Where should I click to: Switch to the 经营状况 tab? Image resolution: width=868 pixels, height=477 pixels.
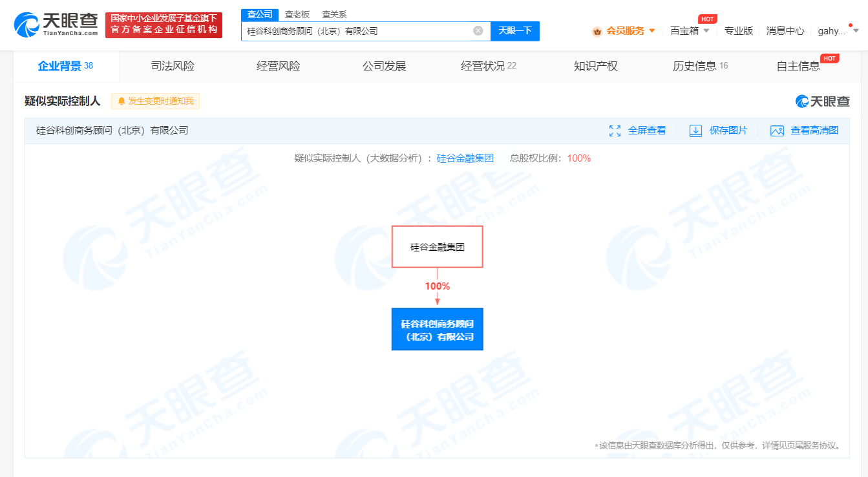point(489,66)
